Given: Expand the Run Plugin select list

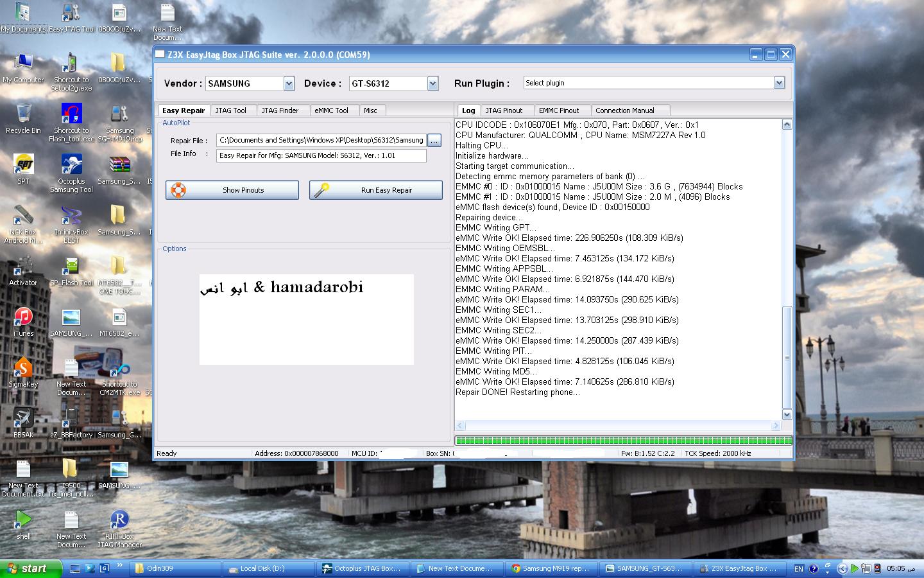Looking at the screenshot, I should (x=779, y=83).
